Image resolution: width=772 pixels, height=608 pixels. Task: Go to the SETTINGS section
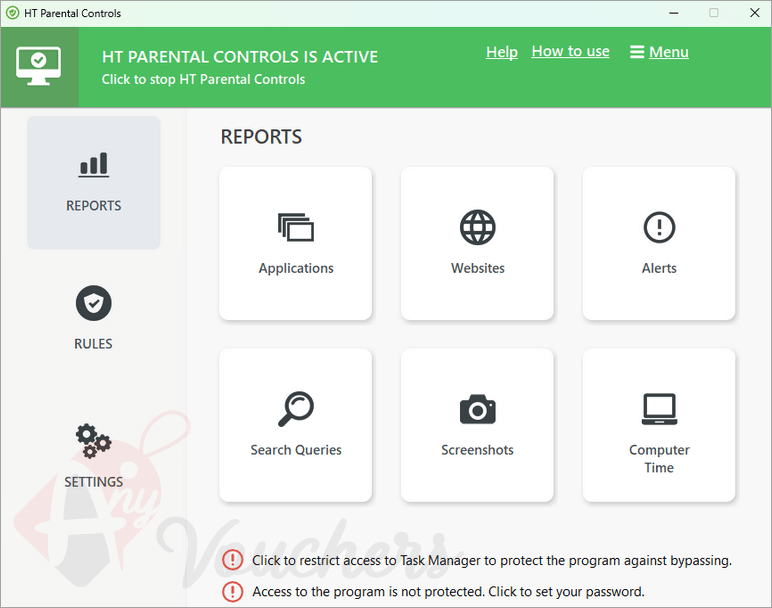[x=94, y=456]
